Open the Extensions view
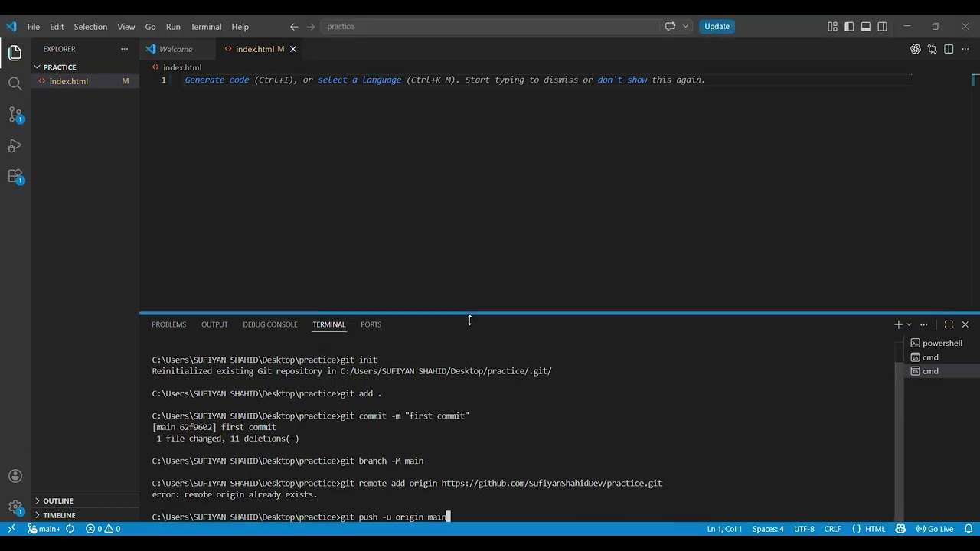The width and height of the screenshot is (980, 551). (x=15, y=176)
